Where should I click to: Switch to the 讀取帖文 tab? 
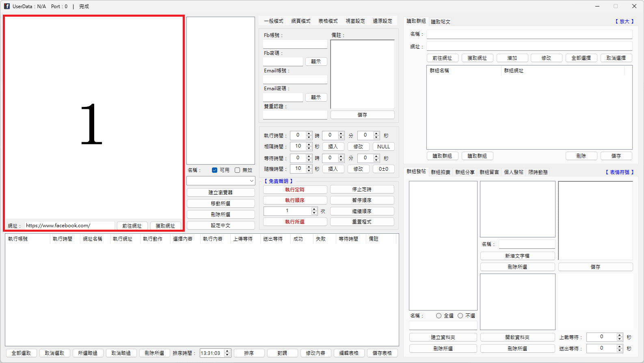[441, 22]
